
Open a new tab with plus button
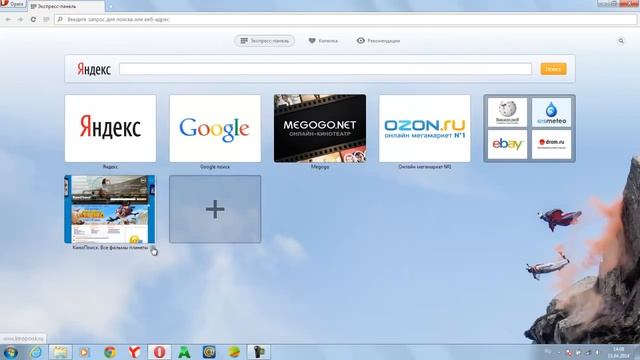[111, 7]
